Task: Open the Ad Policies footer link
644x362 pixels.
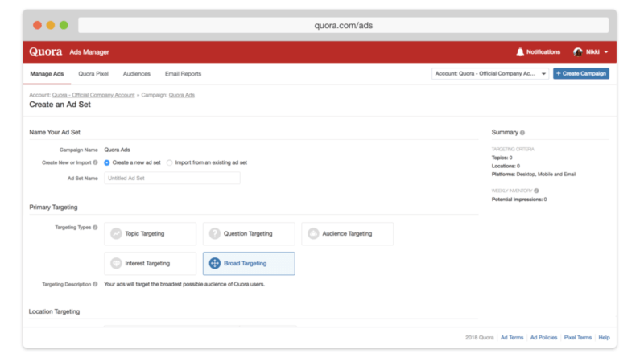Action: tap(544, 337)
